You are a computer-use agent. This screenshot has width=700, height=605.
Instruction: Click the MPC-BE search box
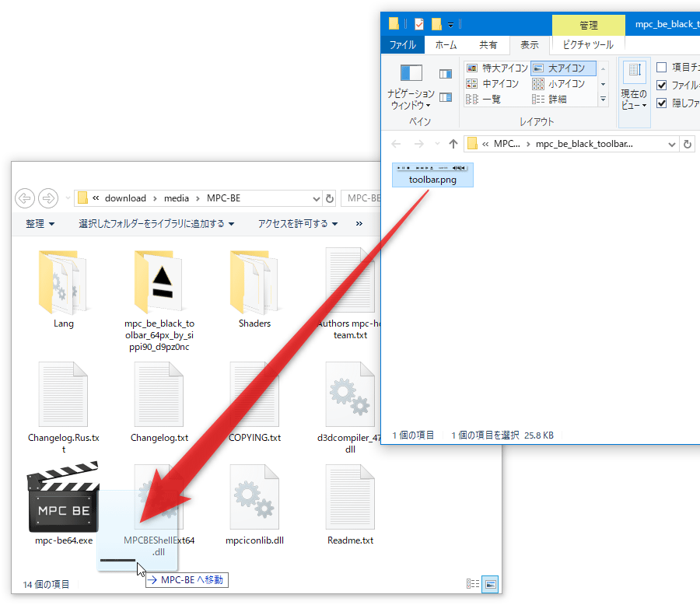(x=361, y=198)
